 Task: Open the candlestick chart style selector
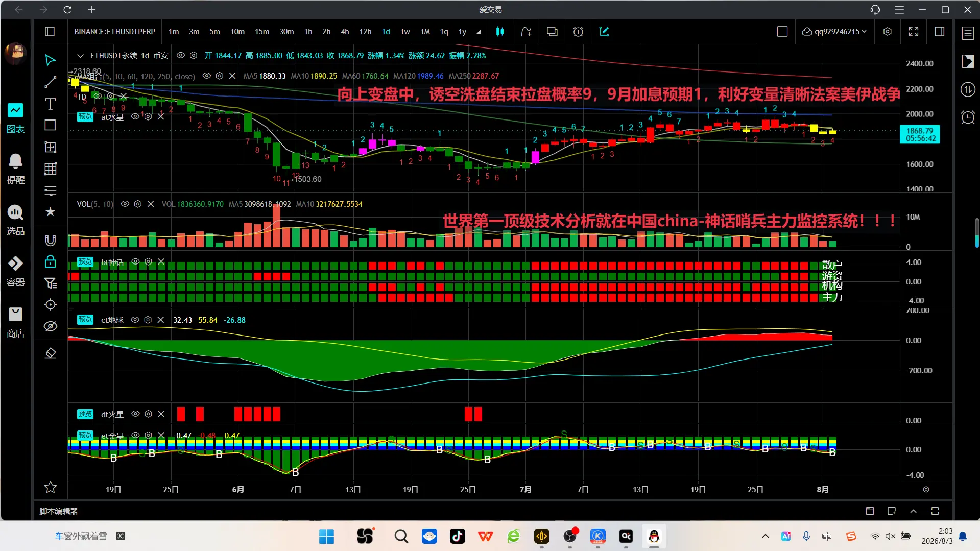coord(500,32)
